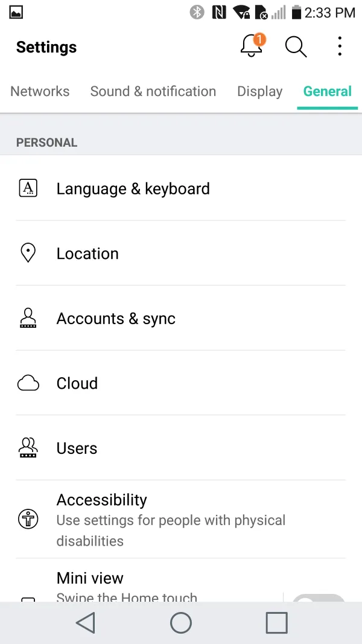Tap the Cloud icon

[28, 383]
